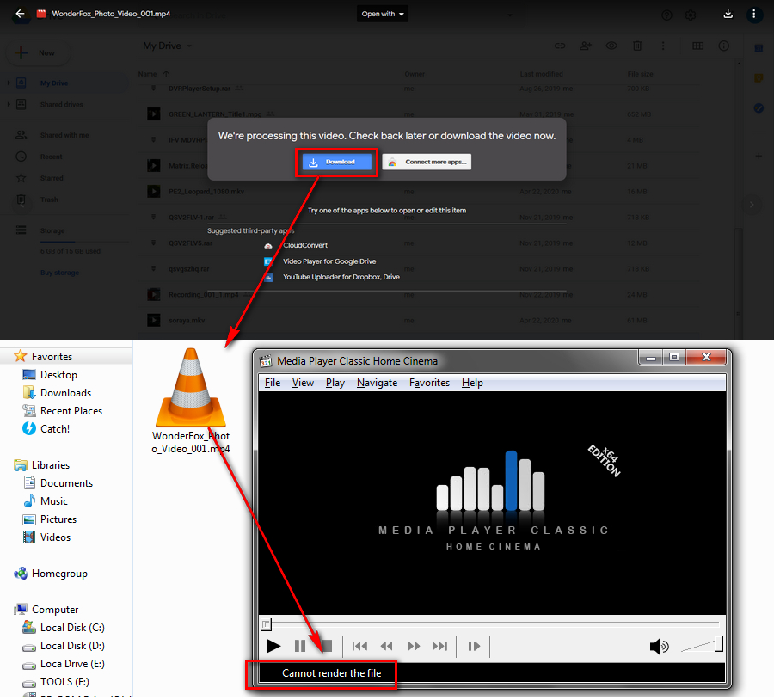This screenshot has height=700, width=774.
Task: Click the trash bin icon in Drive toolbar
Action: click(x=637, y=46)
